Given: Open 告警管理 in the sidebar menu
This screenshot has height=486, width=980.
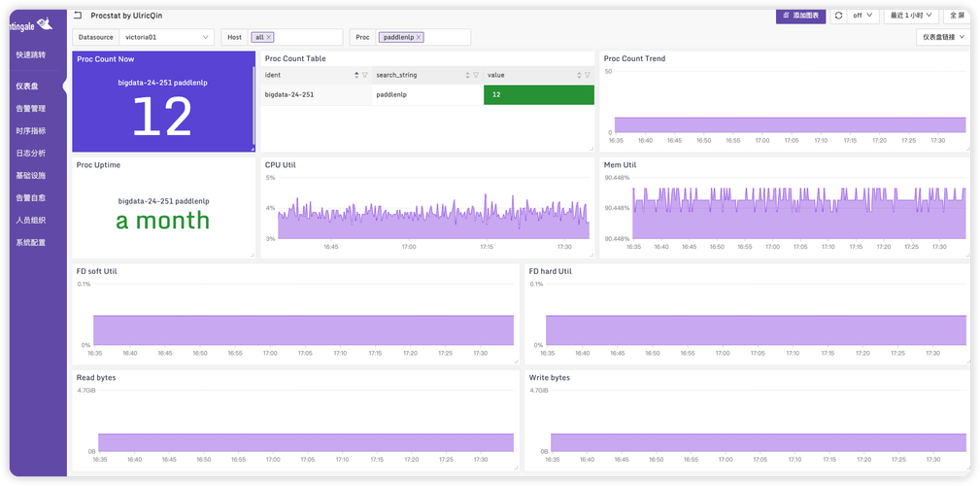Looking at the screenshot, I should (x=31, y=108).
